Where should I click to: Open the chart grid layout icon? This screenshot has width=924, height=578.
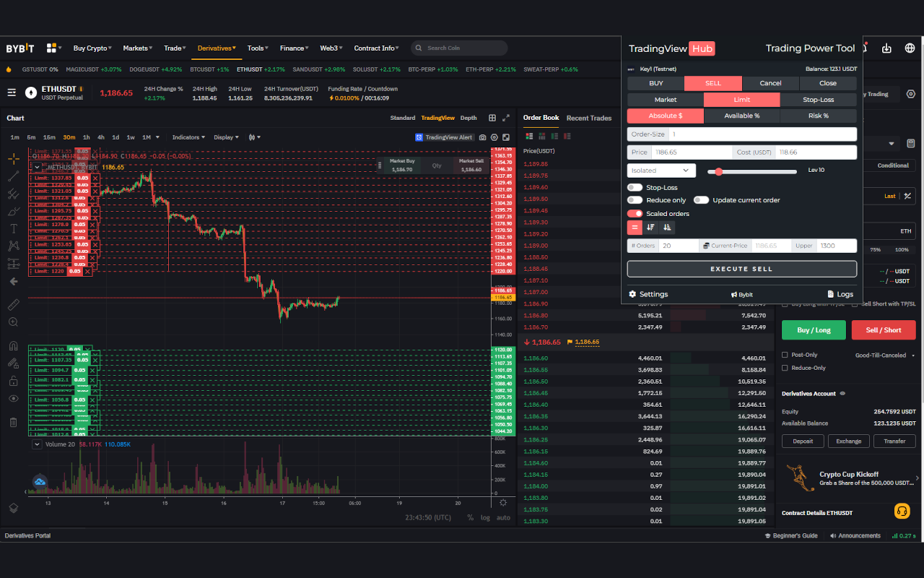[x=492, y=118]
